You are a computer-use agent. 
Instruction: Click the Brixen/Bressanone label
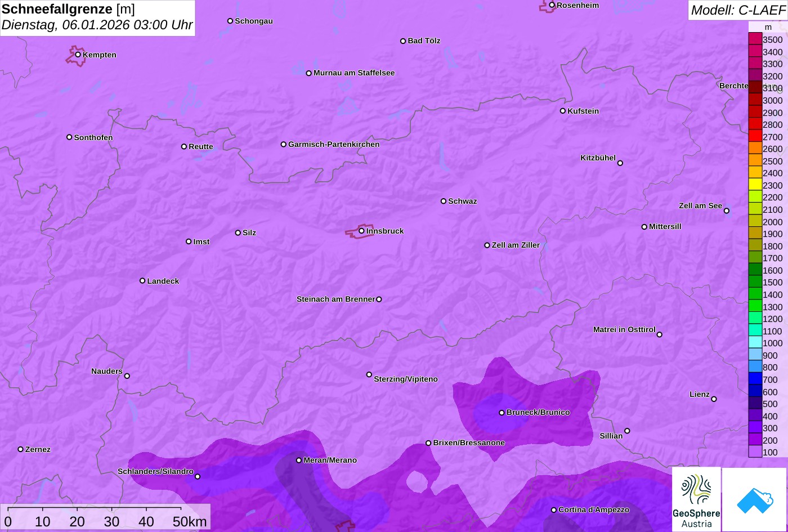coord(469,442)
